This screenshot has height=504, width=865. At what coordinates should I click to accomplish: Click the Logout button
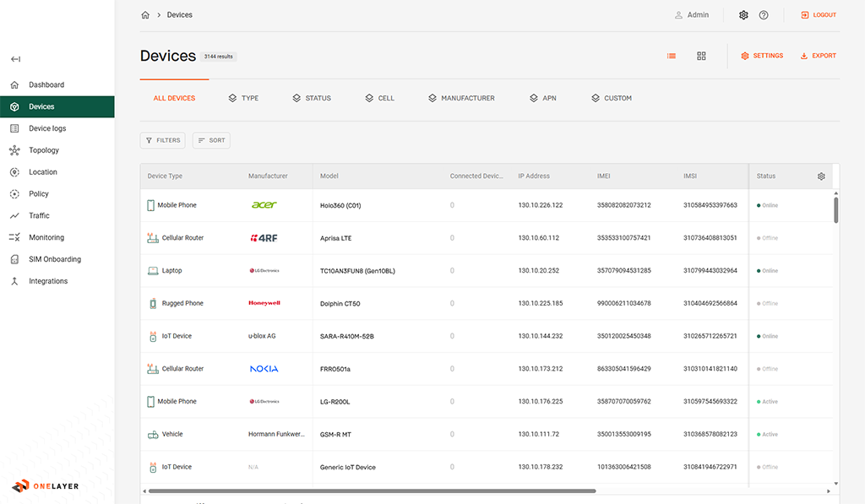click(x=819, y=15)
